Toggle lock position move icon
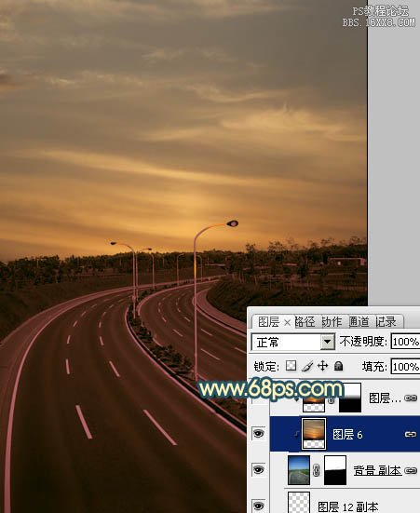This screenshot has height=513, width=420. point(323,366)
